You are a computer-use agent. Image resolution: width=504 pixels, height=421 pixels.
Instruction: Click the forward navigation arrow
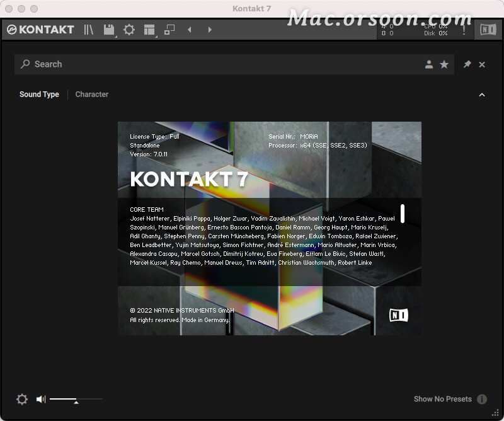[210, 29]
